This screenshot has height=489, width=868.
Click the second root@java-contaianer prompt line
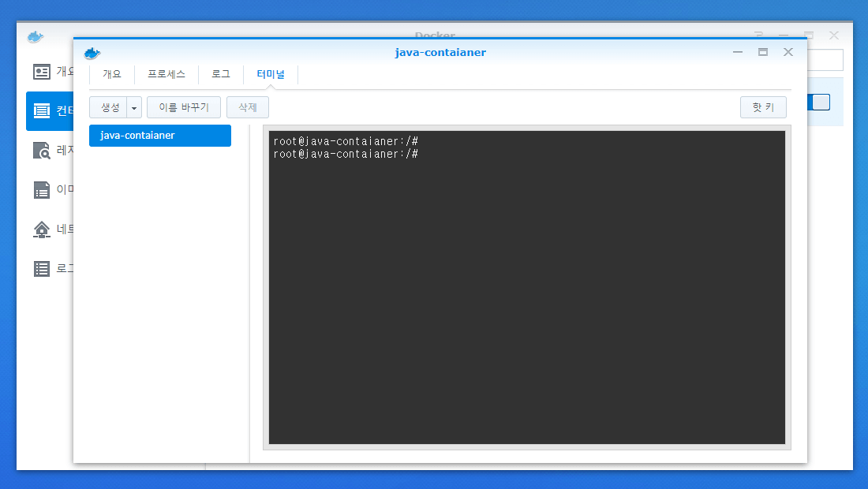(346, 155)
